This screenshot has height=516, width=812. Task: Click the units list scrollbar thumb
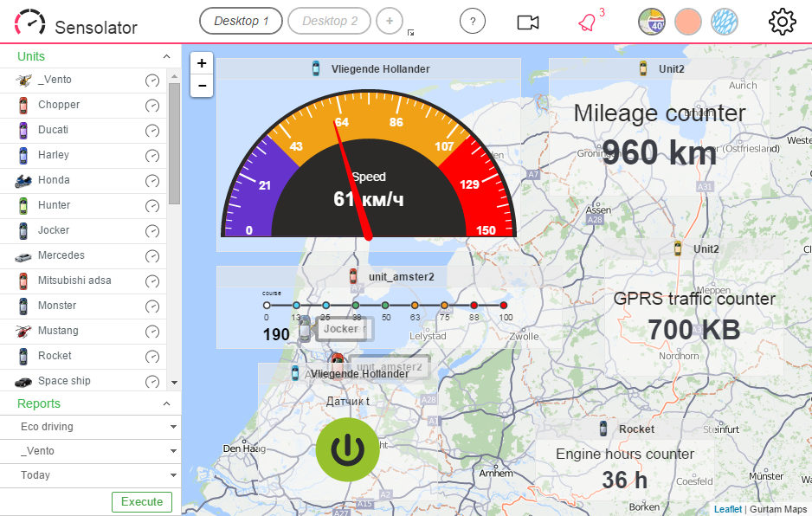coord(175,144)
